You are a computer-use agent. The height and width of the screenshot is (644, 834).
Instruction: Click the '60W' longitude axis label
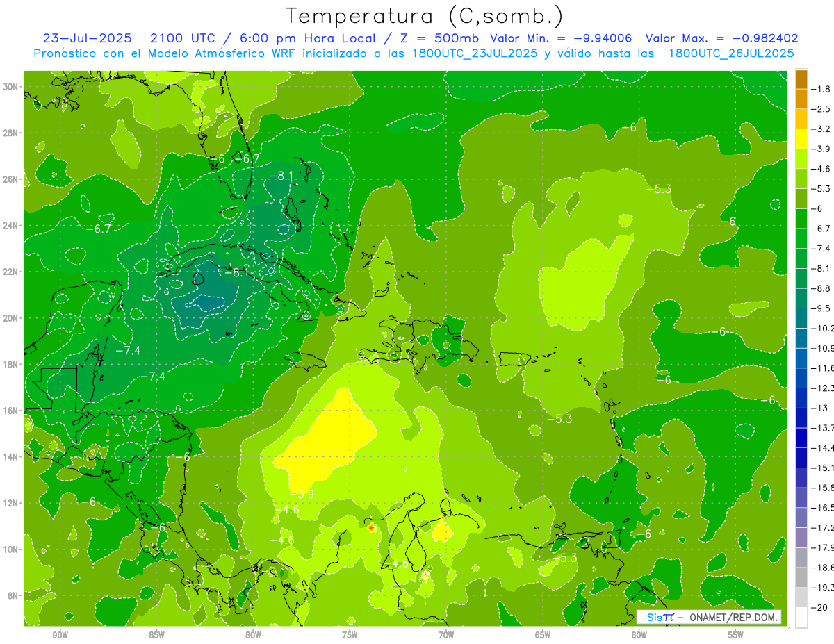pyautogui.click(x=639, y=635)
